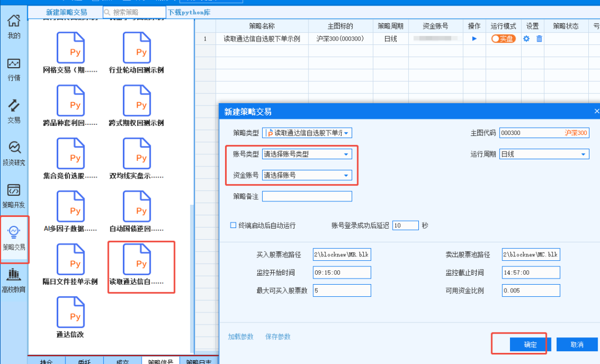
Task: Click the 确定 confirm button
Action: coord(530,345)
